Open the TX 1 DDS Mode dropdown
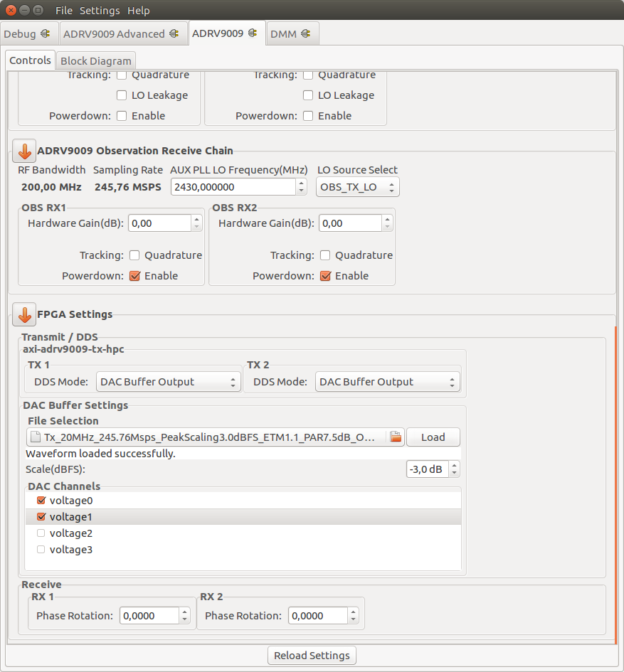Image resolution: width=624 pixels, height=672 pixels. [168, 381]
